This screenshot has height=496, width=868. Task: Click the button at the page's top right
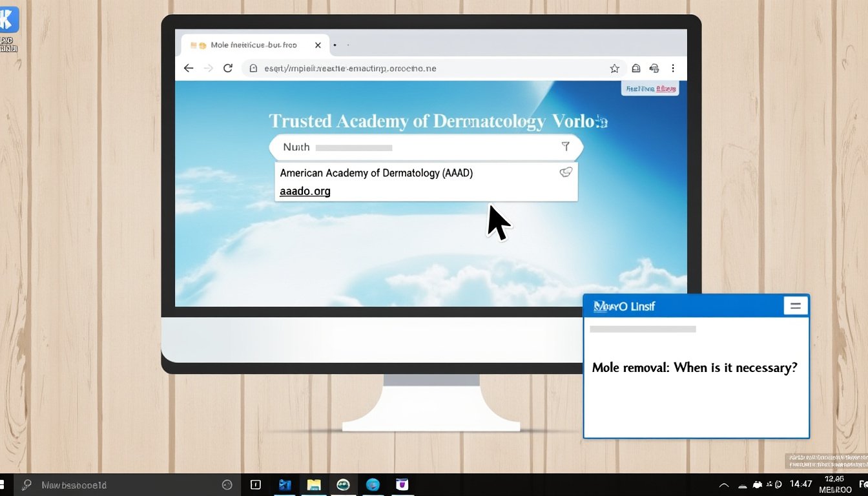pyautogui.click(x=650, y=88)
